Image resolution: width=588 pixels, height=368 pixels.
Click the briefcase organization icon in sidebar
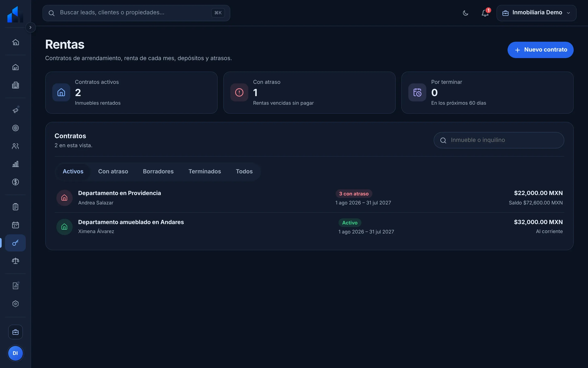[16, 332]
